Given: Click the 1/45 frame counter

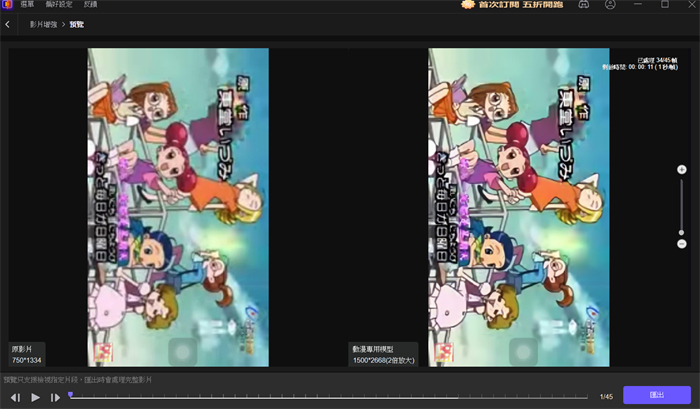Looking at the screenshot, I should (x=606, y=396).
